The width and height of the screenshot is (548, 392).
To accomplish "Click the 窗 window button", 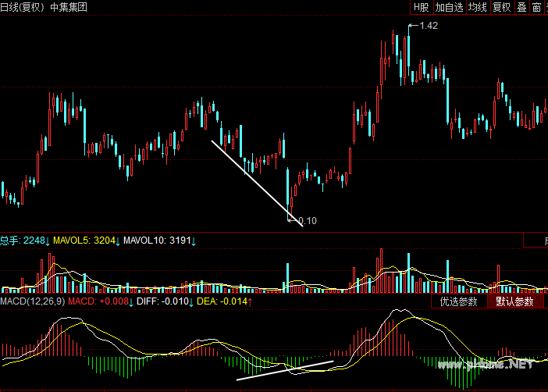I will coord(536,7).
